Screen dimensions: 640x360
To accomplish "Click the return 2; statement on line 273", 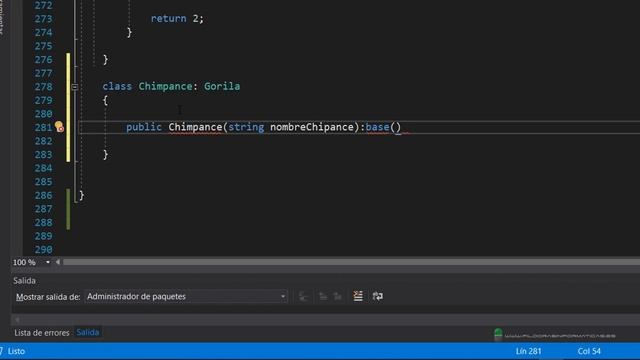I will click(x=177, y=19).
